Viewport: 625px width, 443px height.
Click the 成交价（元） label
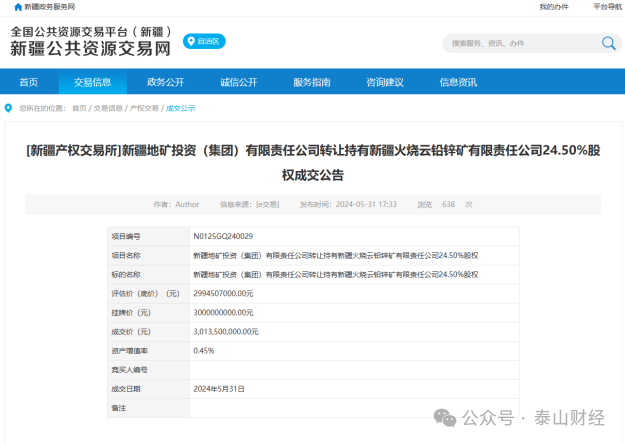pos(131,332)
